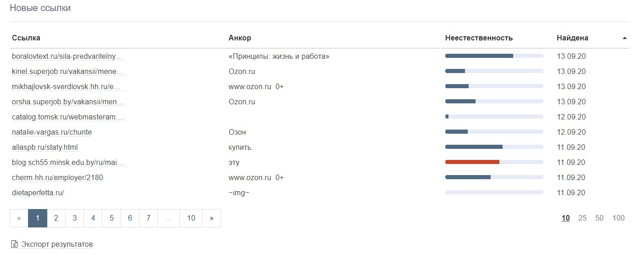Screen dimensions: 644x255
Task: Open the allaspb.ru/staty.html link
Action: coord(45,147)
